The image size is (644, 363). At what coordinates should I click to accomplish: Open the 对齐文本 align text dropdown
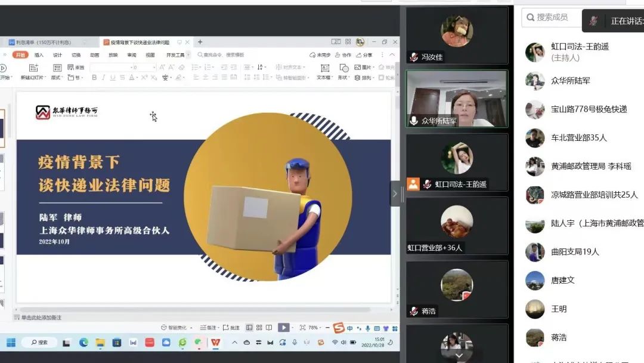[x=290, y=67]
